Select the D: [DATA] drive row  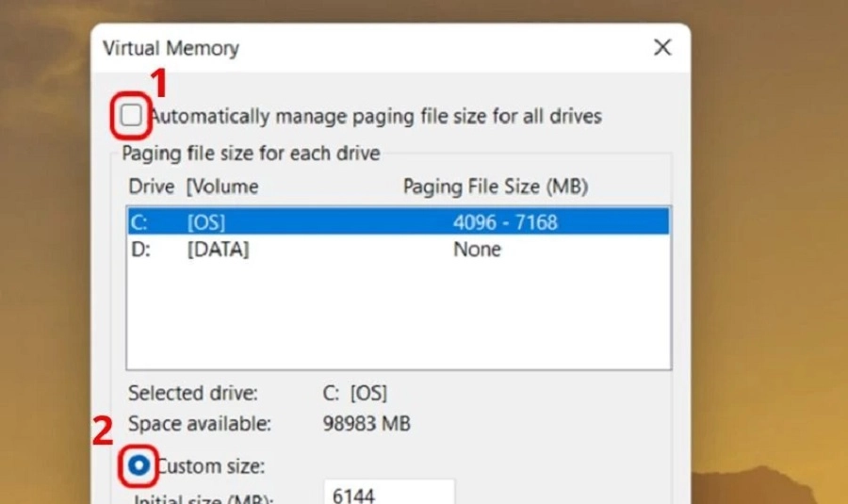(x=398, y=250)
